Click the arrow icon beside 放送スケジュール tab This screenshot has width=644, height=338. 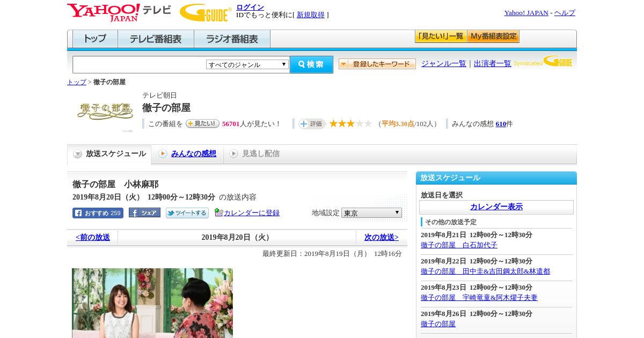[x=78, y=154]
